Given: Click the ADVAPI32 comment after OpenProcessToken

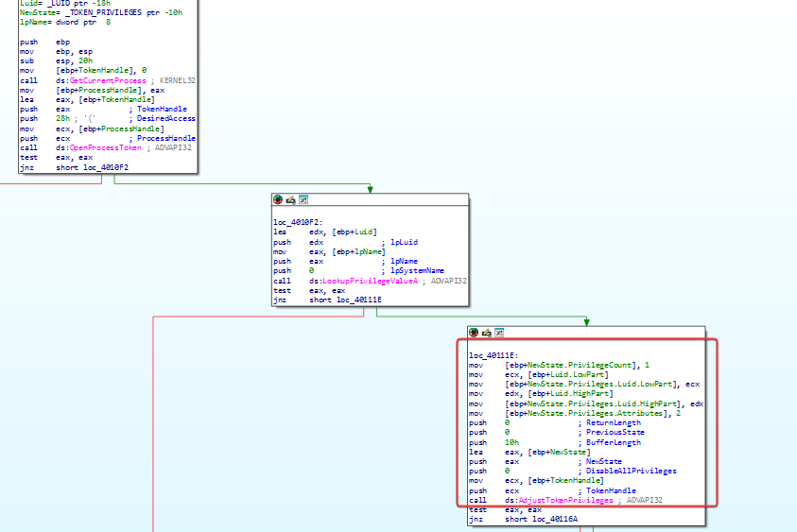Looking at the screenshot, I should pyautogui.click(x=169, y=147).
